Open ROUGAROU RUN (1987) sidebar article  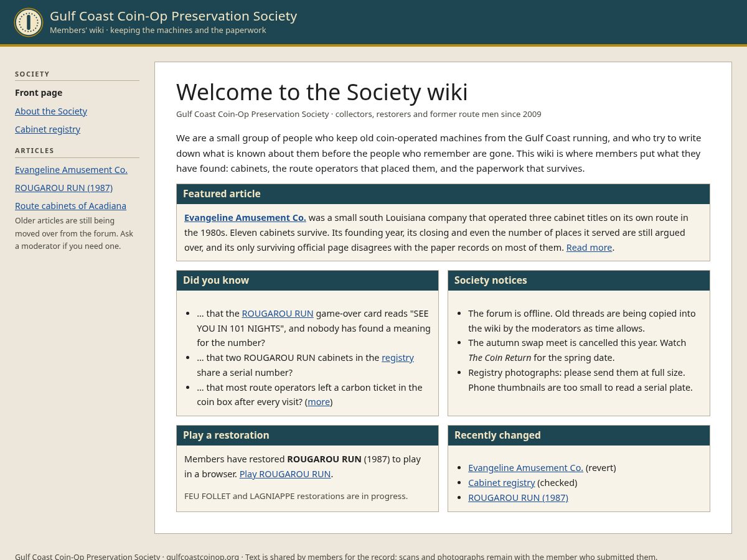point(63,188)
